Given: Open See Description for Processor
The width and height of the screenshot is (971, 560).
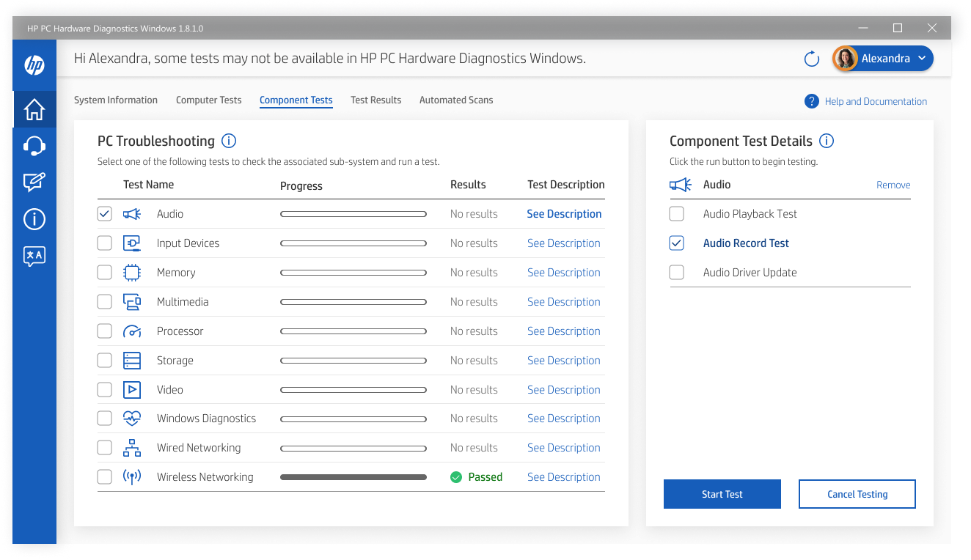Looking at the screenshot, I should coord(564,331).
